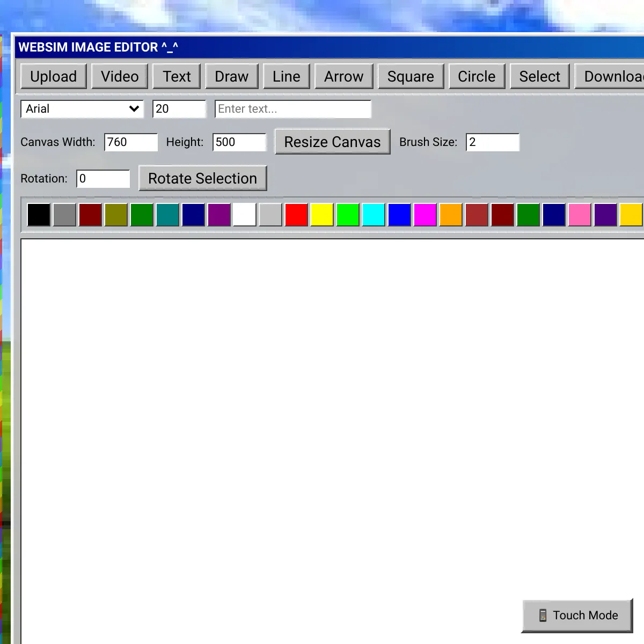Click the Resize Canvas button
The image size is (644, 644).
(332, 142)
